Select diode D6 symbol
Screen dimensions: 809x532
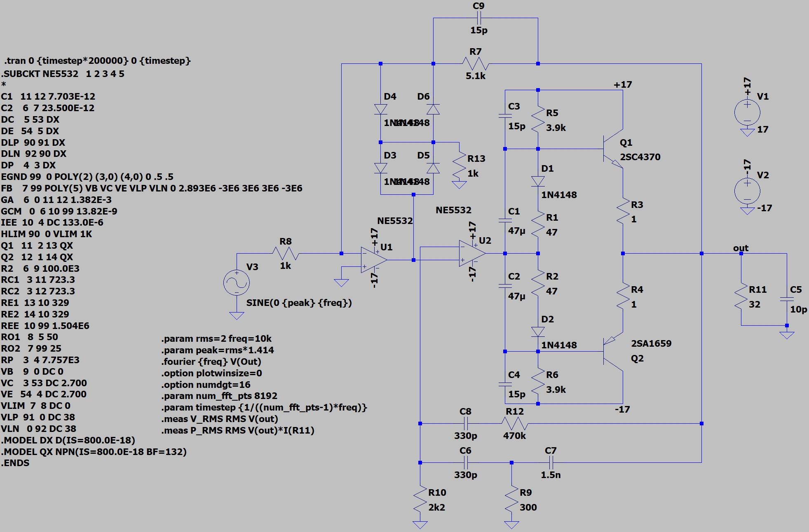pos(433,109)
